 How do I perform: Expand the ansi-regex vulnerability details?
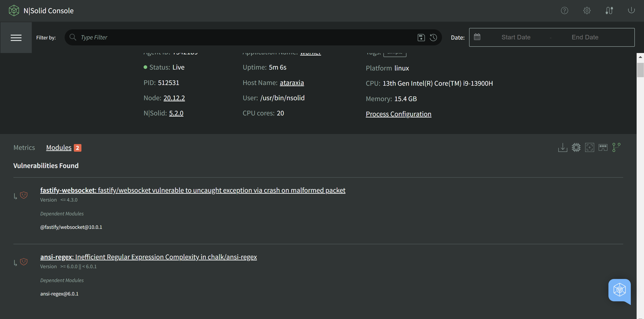(148, 257)
